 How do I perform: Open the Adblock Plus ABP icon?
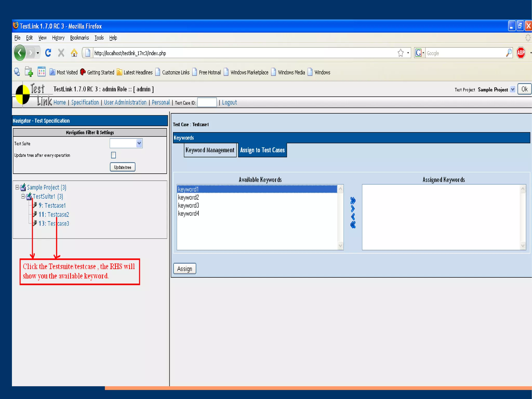point(521,53)
